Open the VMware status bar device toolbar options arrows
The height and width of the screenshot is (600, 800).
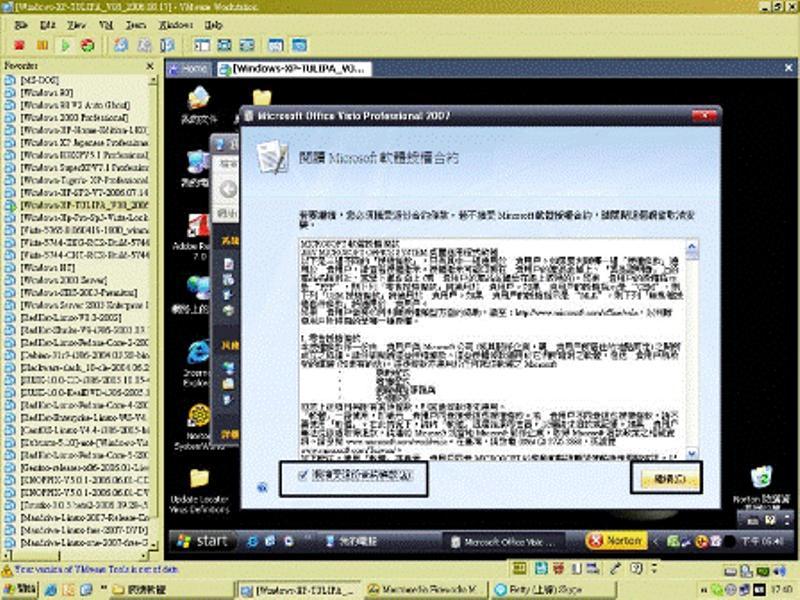[655, 568]
